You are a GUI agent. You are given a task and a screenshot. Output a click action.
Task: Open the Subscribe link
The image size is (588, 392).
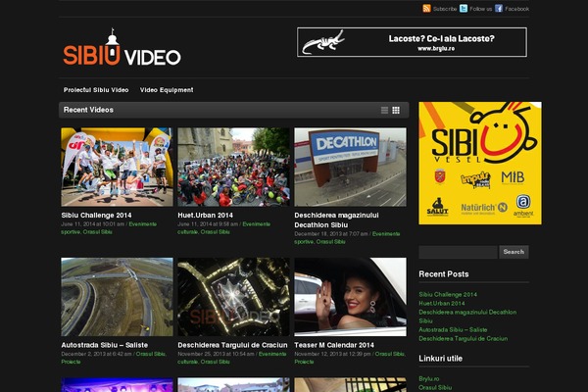coord(445,9)
